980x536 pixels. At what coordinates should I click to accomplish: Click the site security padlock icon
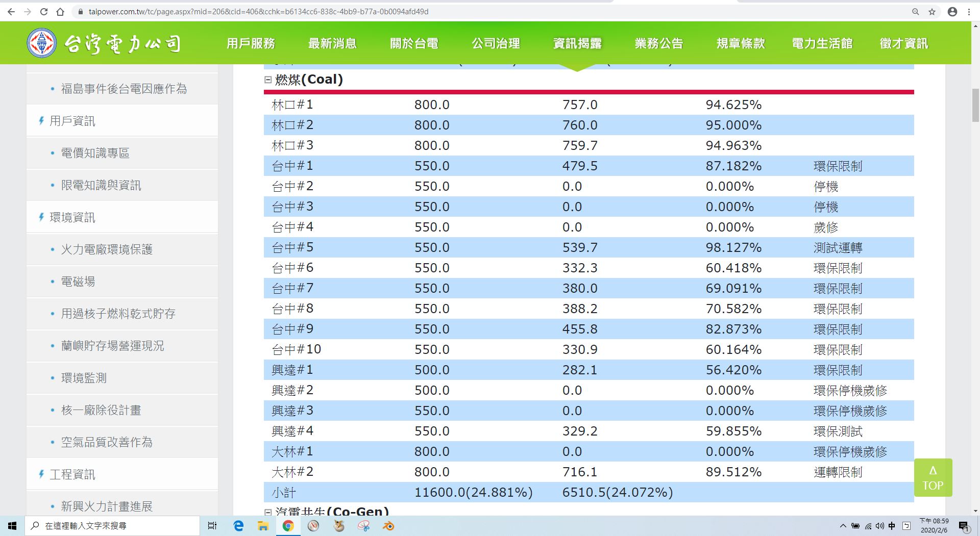(x=80, y=12)
